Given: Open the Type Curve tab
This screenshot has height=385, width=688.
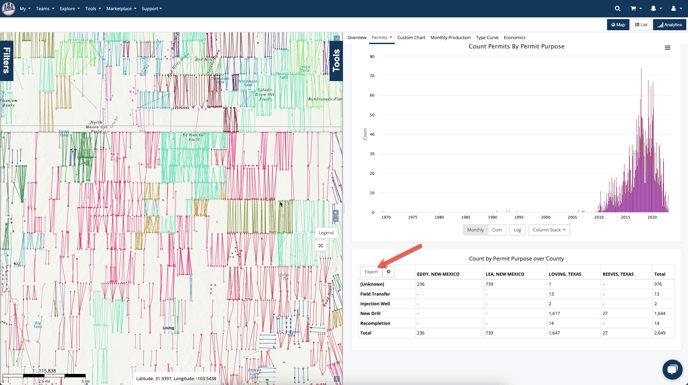Looking at the screenshot, I should (487, 38).
